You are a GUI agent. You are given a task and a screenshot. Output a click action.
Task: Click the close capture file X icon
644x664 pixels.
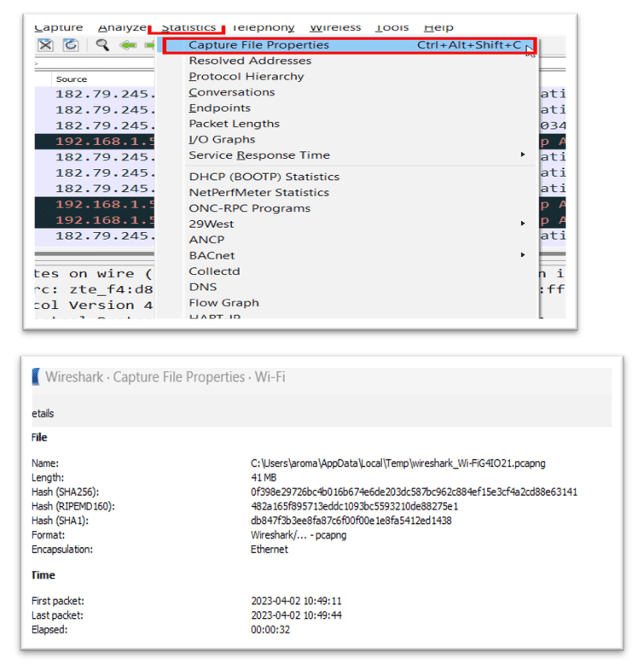click(45, 45)
